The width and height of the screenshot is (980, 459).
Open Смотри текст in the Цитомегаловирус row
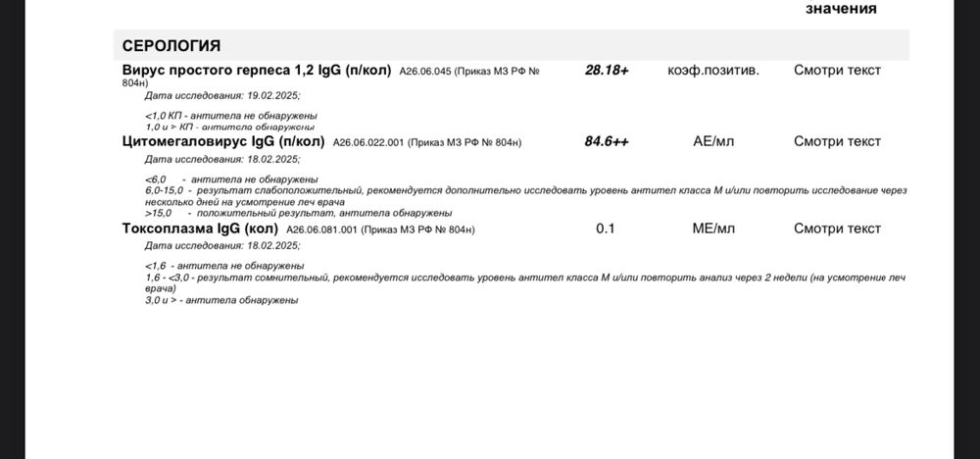coord(837,142)
